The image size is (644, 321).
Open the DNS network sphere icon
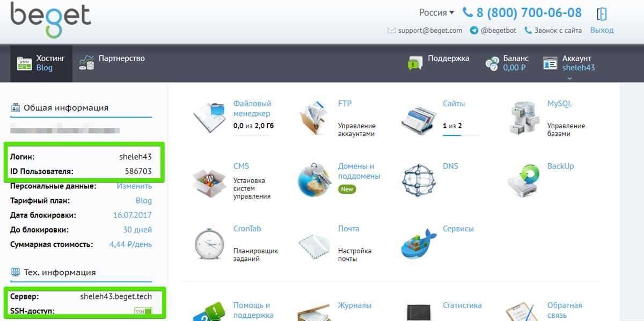pyautogui.click(x=419, y=180)
